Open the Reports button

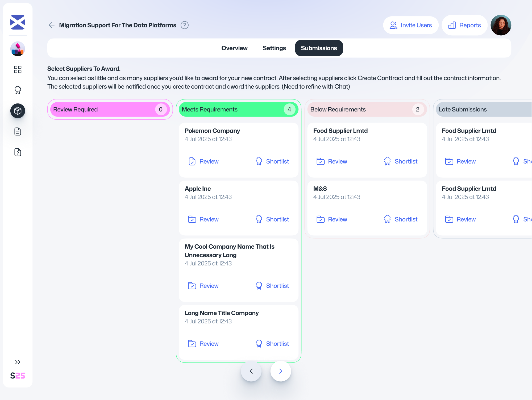(x=464, y=25)
